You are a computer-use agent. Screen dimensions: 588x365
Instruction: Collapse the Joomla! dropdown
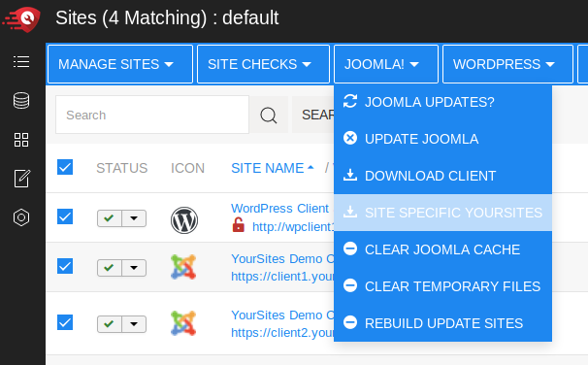386,64
